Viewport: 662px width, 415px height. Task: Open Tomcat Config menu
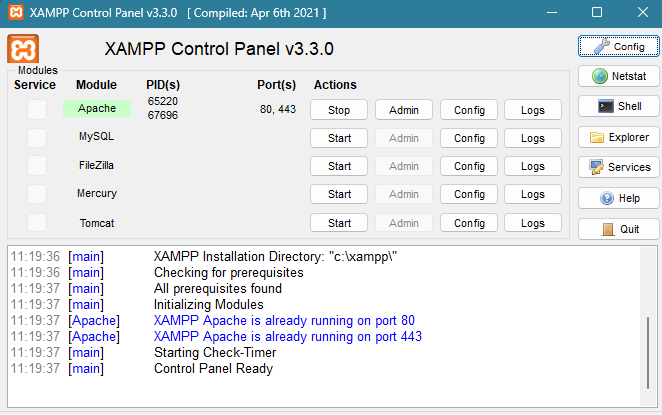[469, 223]
